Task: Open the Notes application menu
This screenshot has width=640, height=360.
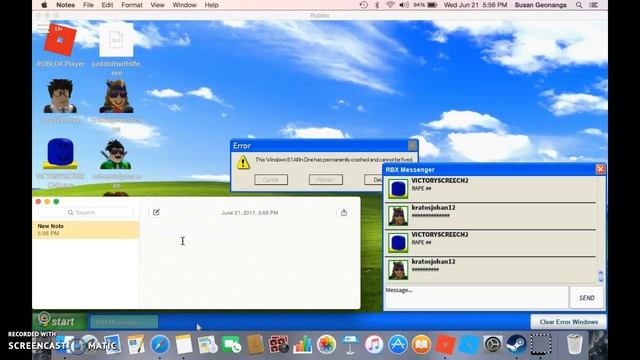Action: click(65, 5)
